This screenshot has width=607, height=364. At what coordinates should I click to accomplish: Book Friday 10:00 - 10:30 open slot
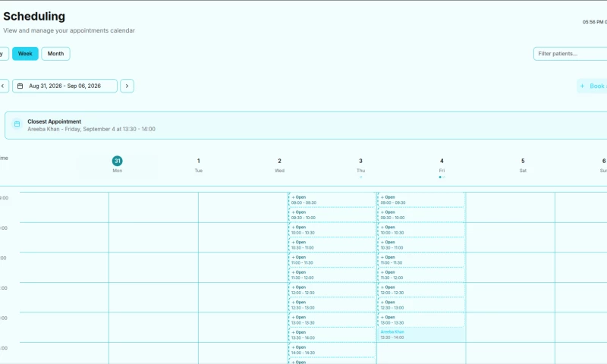coord(421,230)
